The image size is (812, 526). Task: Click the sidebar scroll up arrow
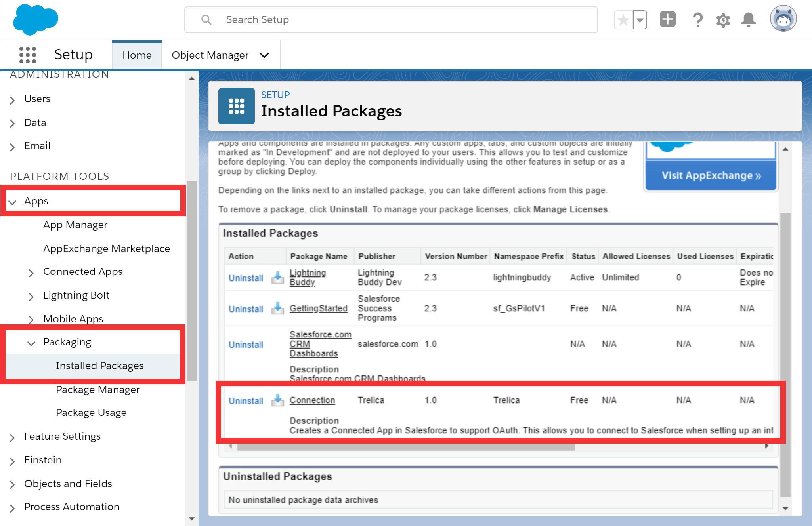(x=192, y=78)
